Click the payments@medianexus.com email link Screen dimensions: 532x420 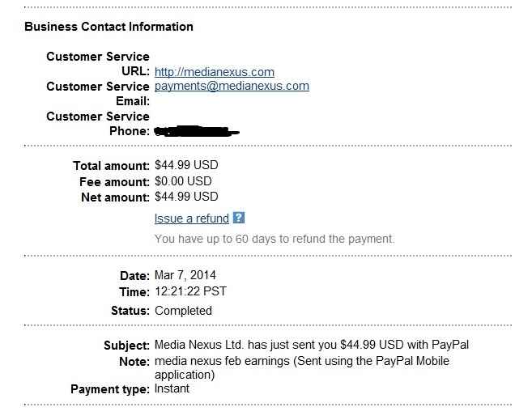click(232, 86)
